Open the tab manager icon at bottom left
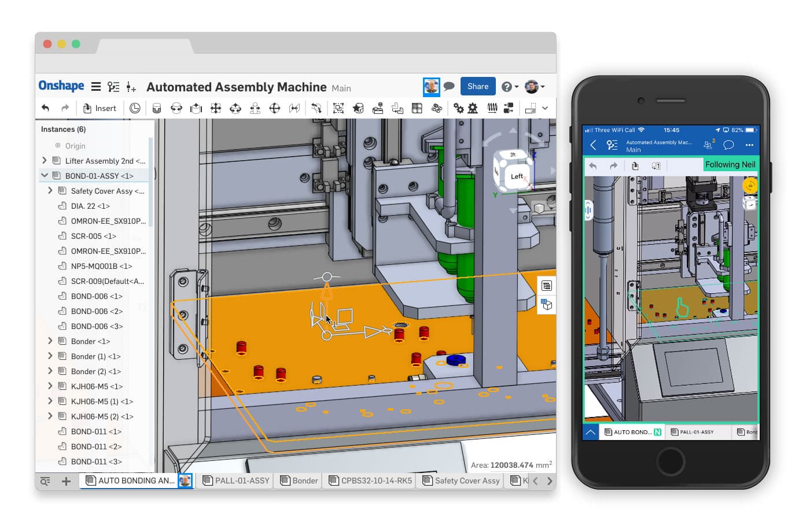 (45, 481)
